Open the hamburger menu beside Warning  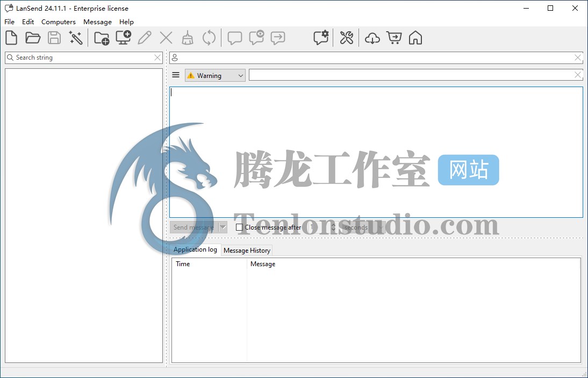pos(176,75)
